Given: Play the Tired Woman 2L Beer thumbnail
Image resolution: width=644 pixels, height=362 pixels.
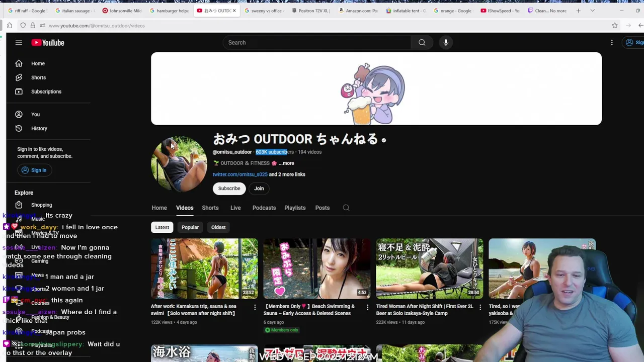Looking at the screenshot, I should (x=430, y=268).
